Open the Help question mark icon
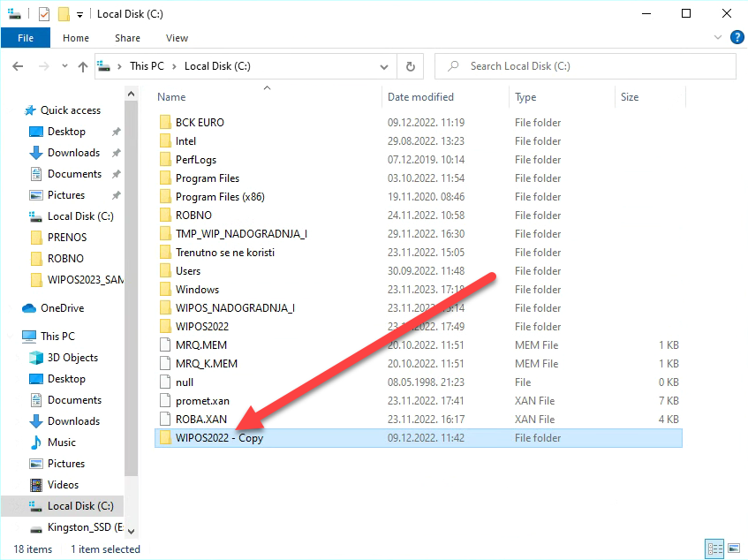748x560 pixels. pos(735,38)
